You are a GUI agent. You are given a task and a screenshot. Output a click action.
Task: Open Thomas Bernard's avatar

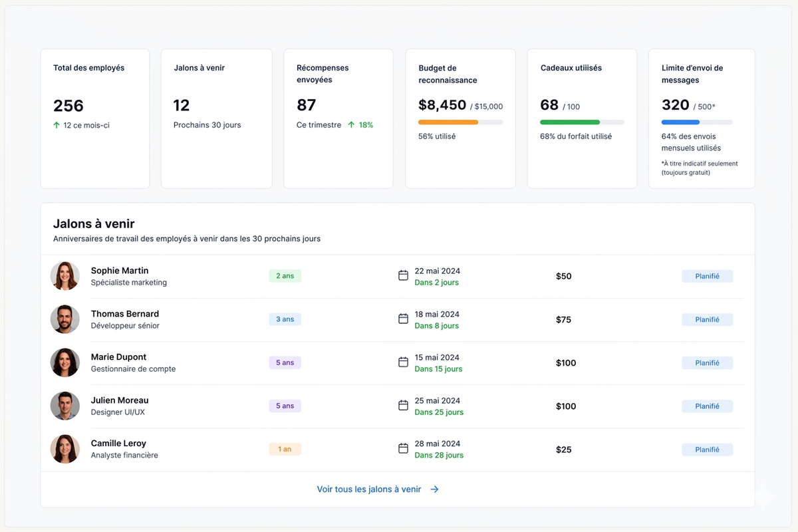(65, 319)
